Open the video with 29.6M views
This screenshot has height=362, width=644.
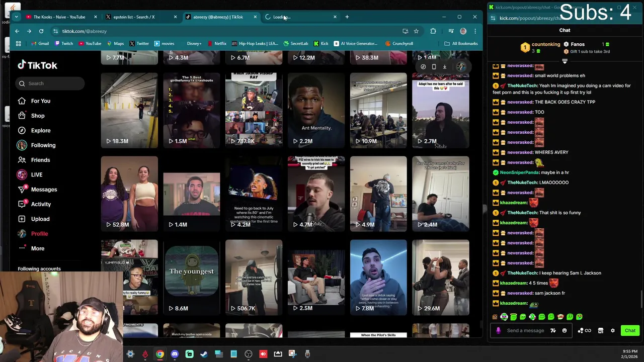[441, 278]
